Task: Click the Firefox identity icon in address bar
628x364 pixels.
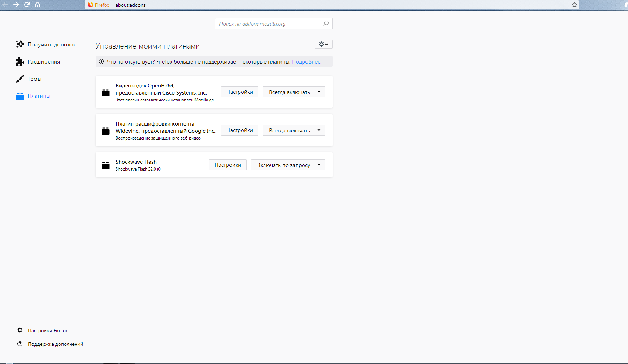Action: point(91,5)
